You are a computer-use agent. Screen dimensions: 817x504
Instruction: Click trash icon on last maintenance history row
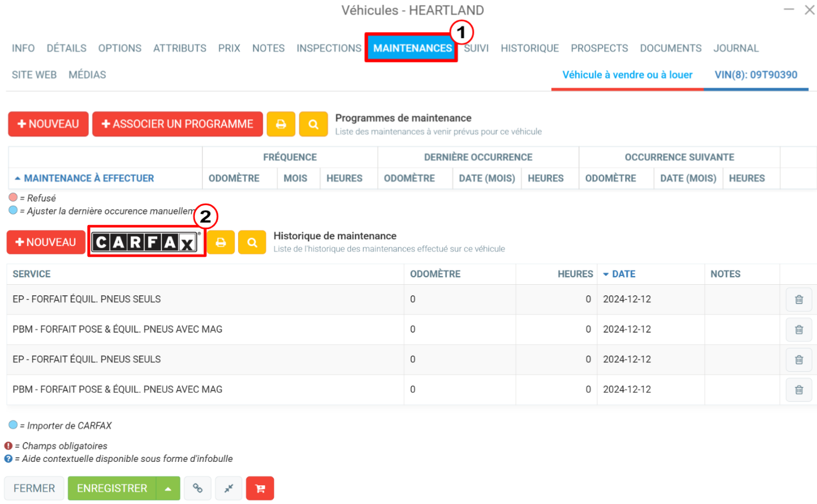[x=799, y=389]
